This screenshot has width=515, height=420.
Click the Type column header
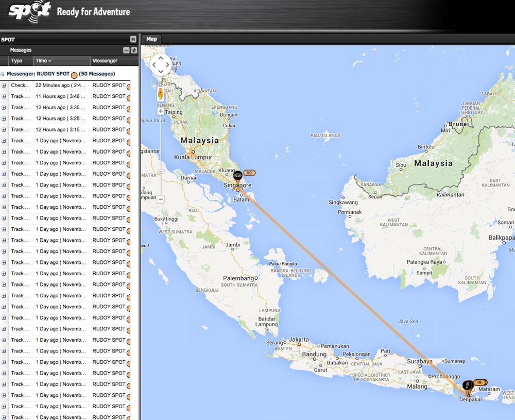pos(17,61)
